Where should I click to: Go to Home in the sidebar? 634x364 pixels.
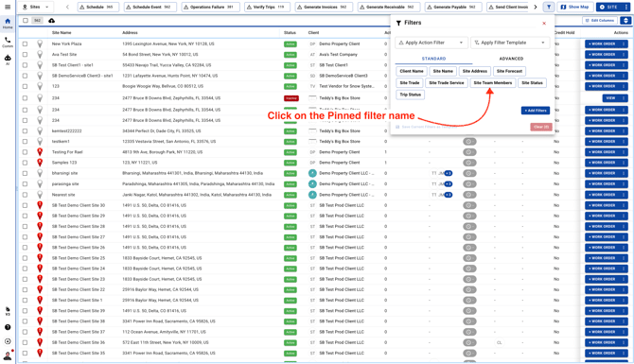(8, 24)
